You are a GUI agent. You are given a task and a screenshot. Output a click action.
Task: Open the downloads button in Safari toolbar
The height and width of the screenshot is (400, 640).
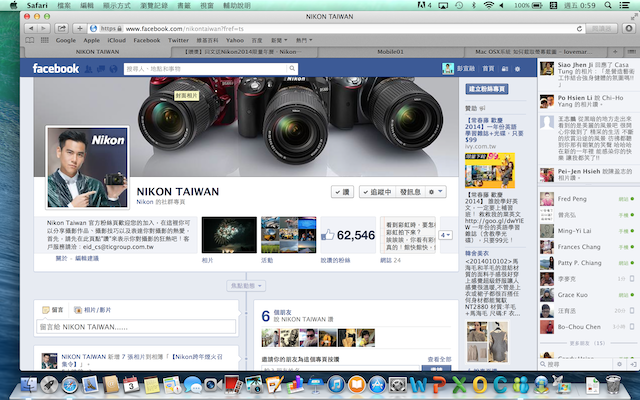(x=629, y=29)
